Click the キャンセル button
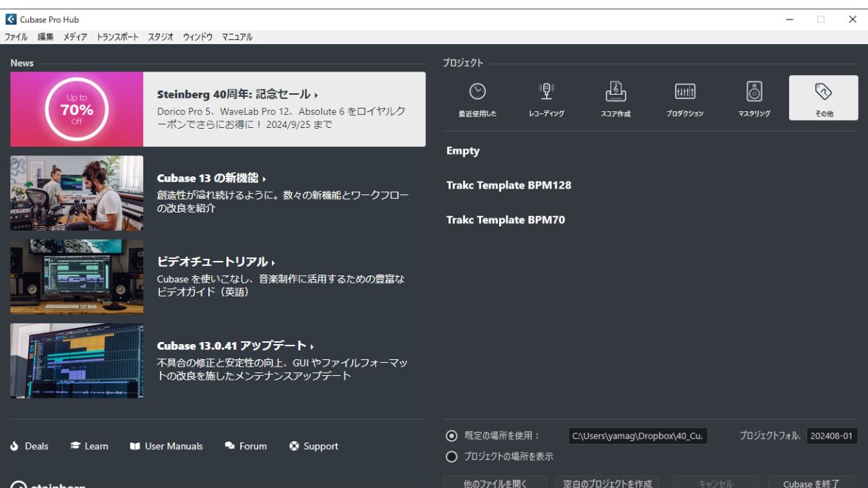The image size is (868, 488). coord(716,482)
